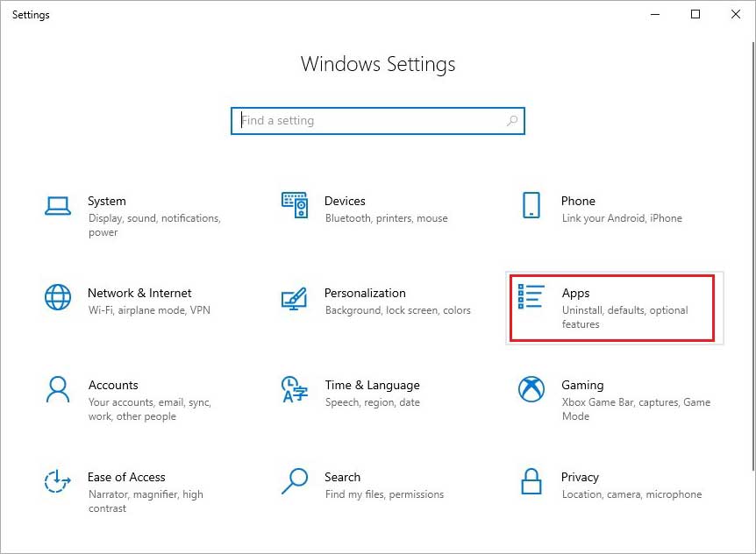Open Search settings title
Screen dimensions: 756x554
point(342,477)
